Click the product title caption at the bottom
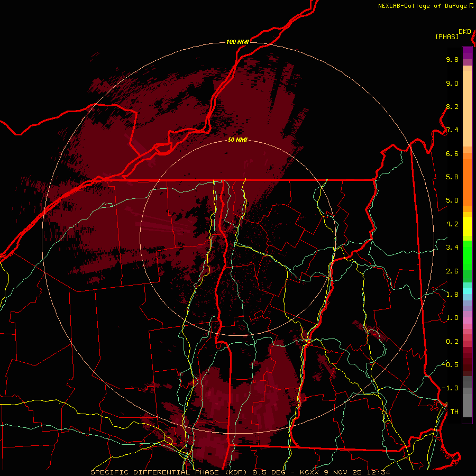 (x=240, y=472)
